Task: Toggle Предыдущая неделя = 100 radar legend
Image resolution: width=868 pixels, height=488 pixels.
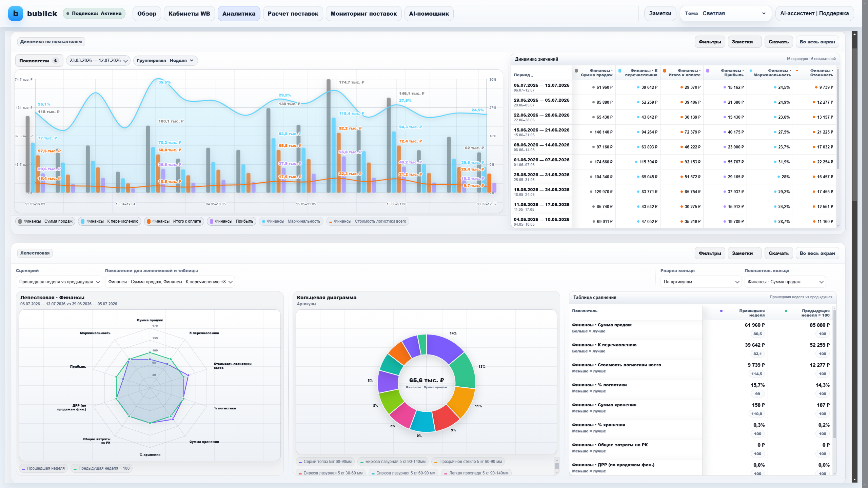Action: point(101,468)
